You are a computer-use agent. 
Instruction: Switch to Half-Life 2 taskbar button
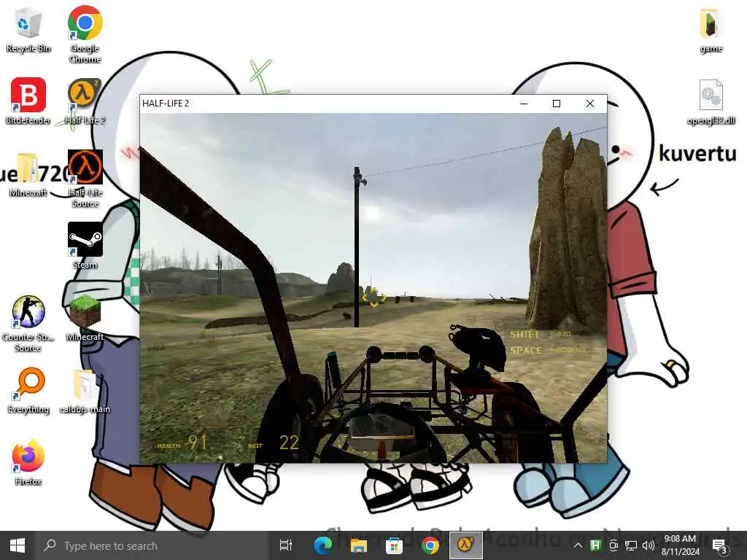coord(465,545)
